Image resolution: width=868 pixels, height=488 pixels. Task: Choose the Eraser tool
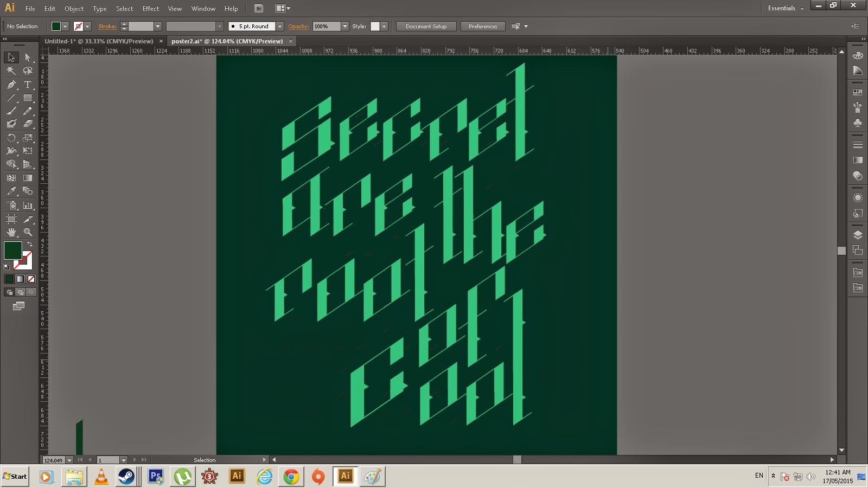point(28,124)
